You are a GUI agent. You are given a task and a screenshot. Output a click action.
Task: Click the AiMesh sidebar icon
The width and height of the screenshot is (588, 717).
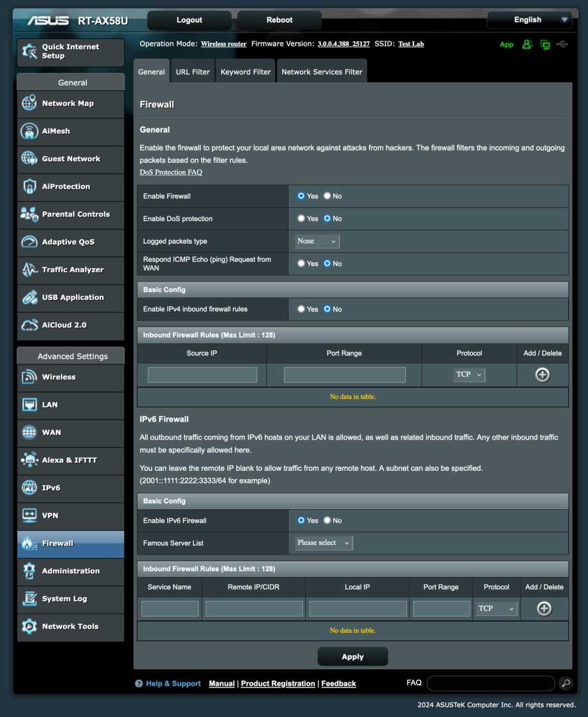(29, 131)
